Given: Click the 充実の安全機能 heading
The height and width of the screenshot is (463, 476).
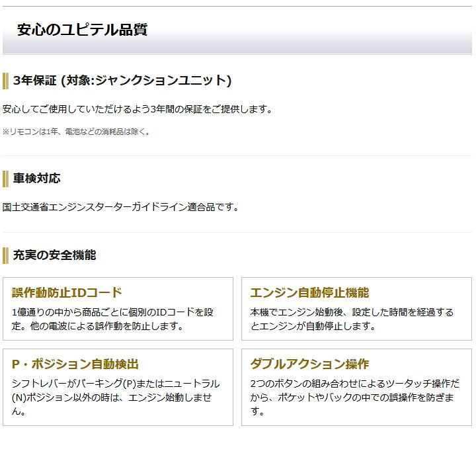Looking at the screenshot, I should pyautogui.click(x=54, y=255).
